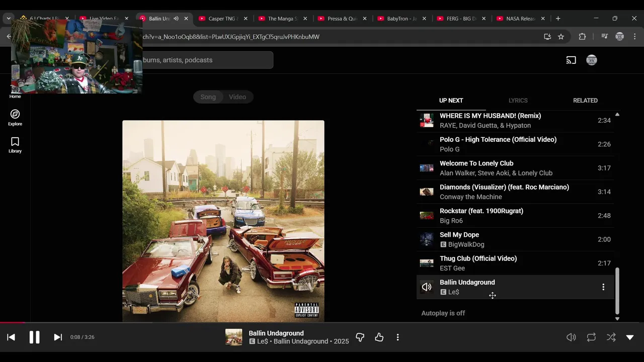Open the browser profile avatar

(x=620, y=37)
